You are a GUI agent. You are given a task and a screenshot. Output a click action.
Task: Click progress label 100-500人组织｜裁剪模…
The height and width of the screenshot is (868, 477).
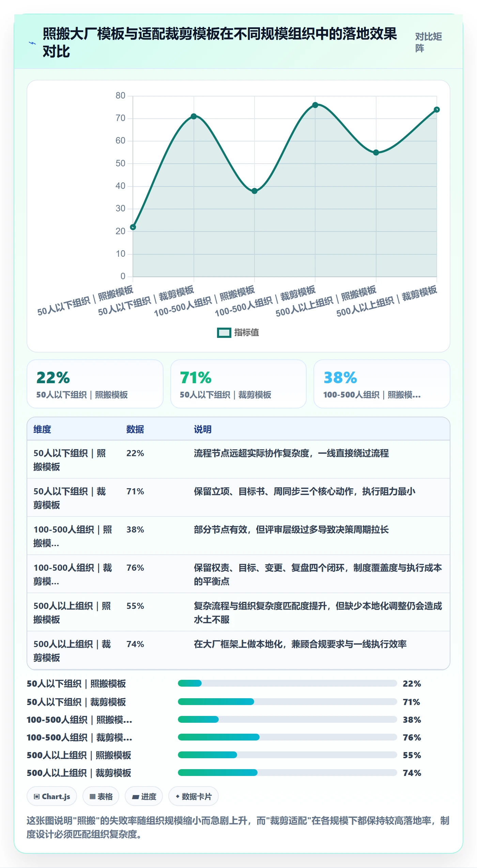[79, 737]
